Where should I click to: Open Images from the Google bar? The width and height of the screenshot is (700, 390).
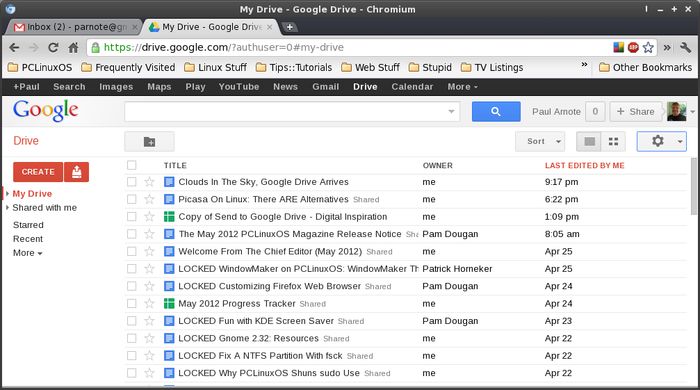tap(116, 87)
